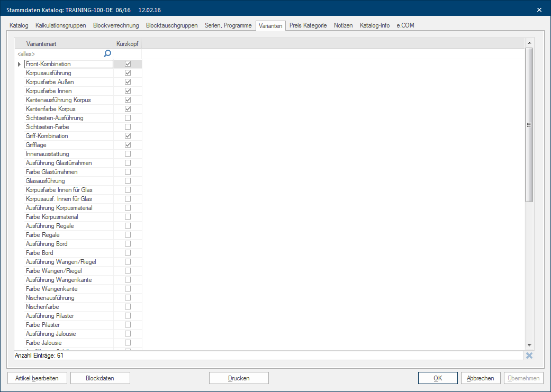Click the magnifier search icon in filter row
Viewport: 551px width, 392px height.
pos(107,53)
